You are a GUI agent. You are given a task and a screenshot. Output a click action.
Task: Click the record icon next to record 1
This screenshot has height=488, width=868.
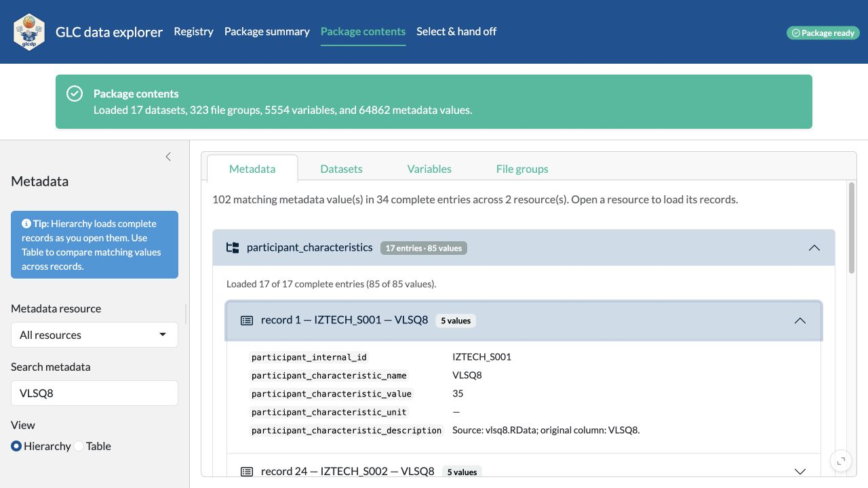click(x=247, y=321)
